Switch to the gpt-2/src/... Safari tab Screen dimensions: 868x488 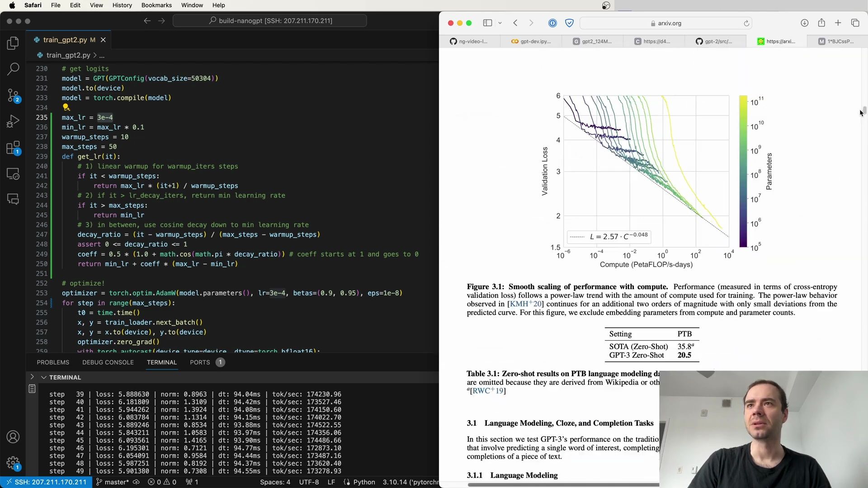click(715, 41)
